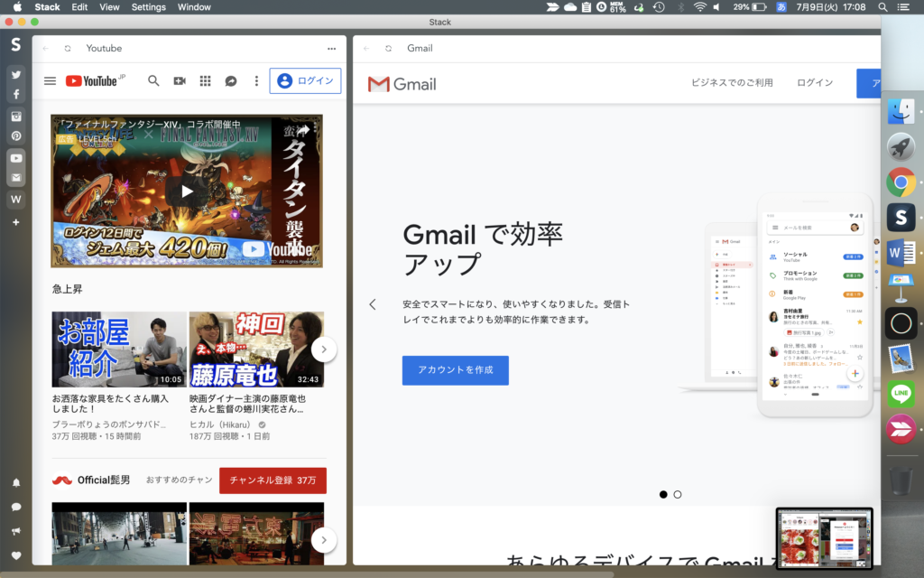Click the screenshot preview thumbnail
The width and height of the screenshot is (924, 578).
[x=825, y=538]
